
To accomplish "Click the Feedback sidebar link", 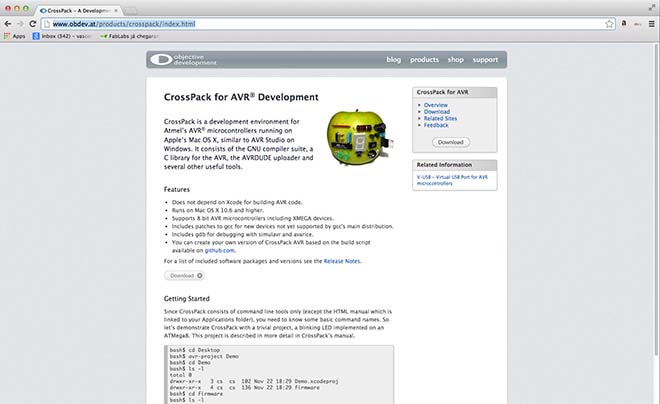I will point(436,125).
